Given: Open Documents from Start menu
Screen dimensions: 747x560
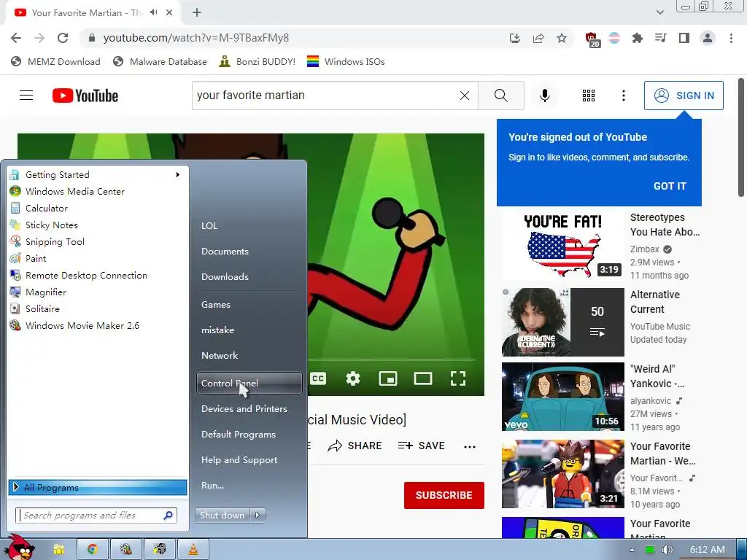Looking at the screenshot, I should point(225,252).
